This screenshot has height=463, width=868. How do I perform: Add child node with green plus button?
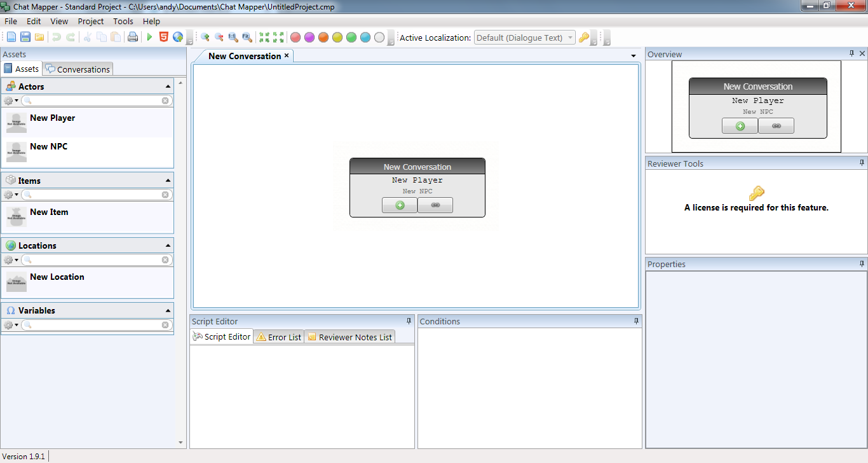click(400, 205)
